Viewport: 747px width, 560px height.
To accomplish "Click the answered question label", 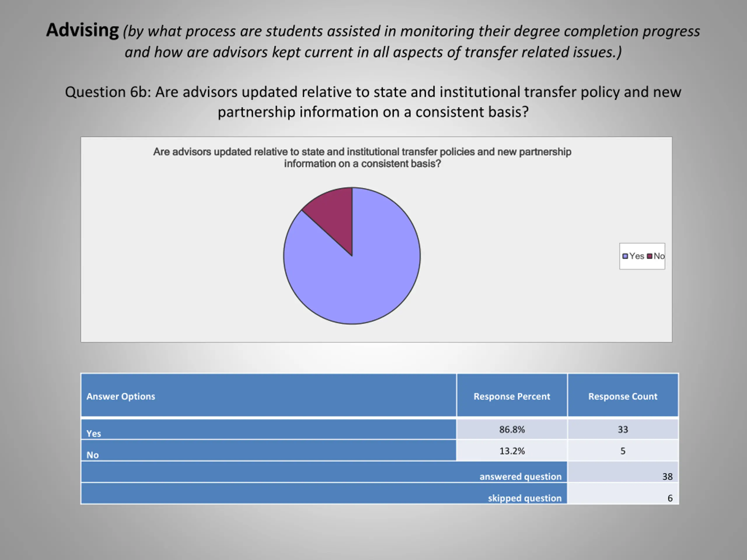I will click(x=520, y=477).
